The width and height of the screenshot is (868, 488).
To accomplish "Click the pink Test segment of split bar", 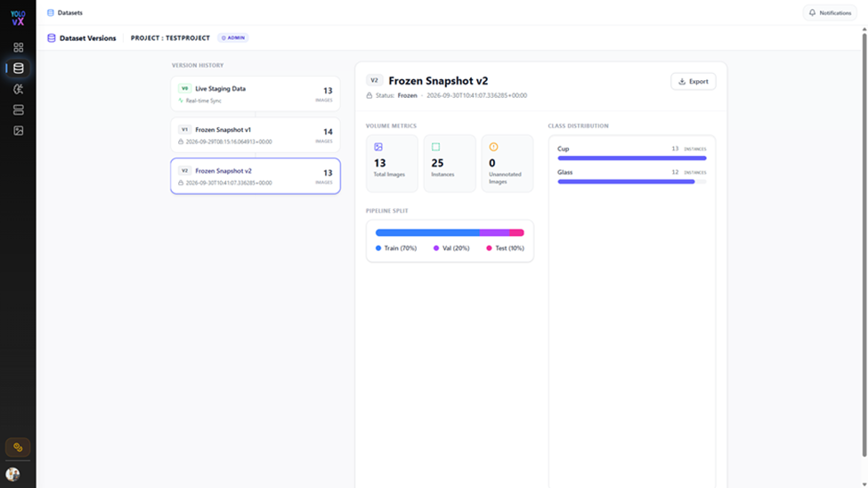I will (516, 232).
